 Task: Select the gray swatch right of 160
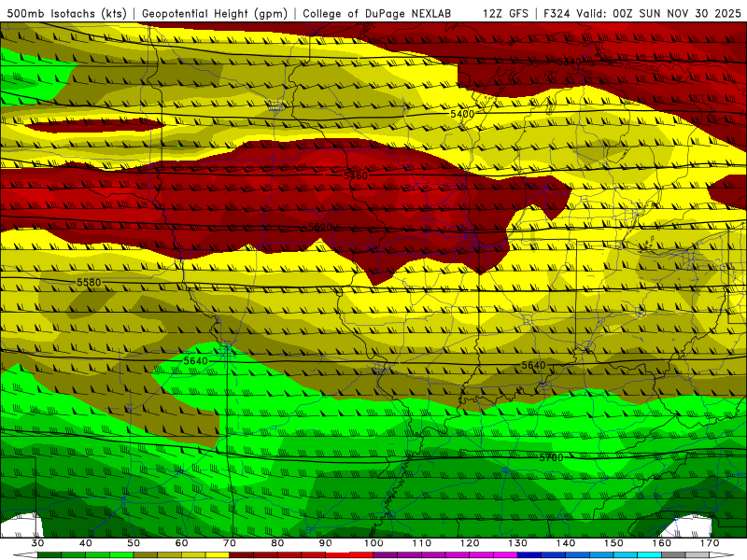673,555
